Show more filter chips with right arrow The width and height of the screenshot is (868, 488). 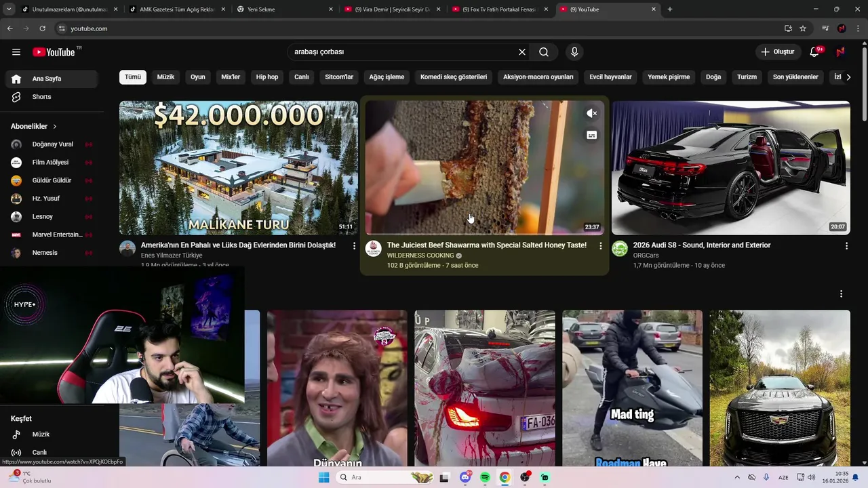point(848,77)
